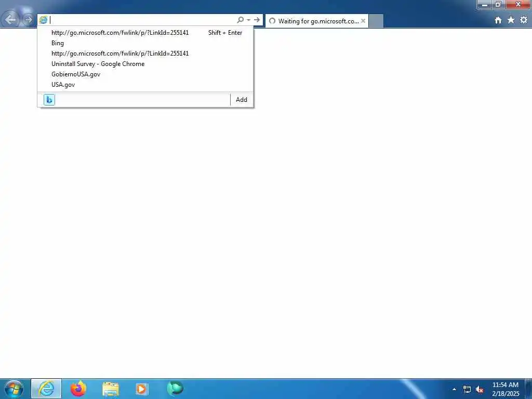532x399 pixels.
Task: Click the Internet Explorer page icon in address bar
Action: (x=44, y=20)
